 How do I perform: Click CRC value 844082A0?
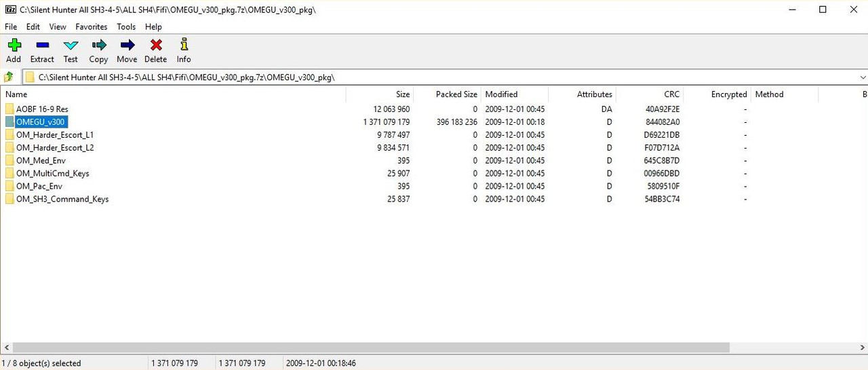(663, 122)
